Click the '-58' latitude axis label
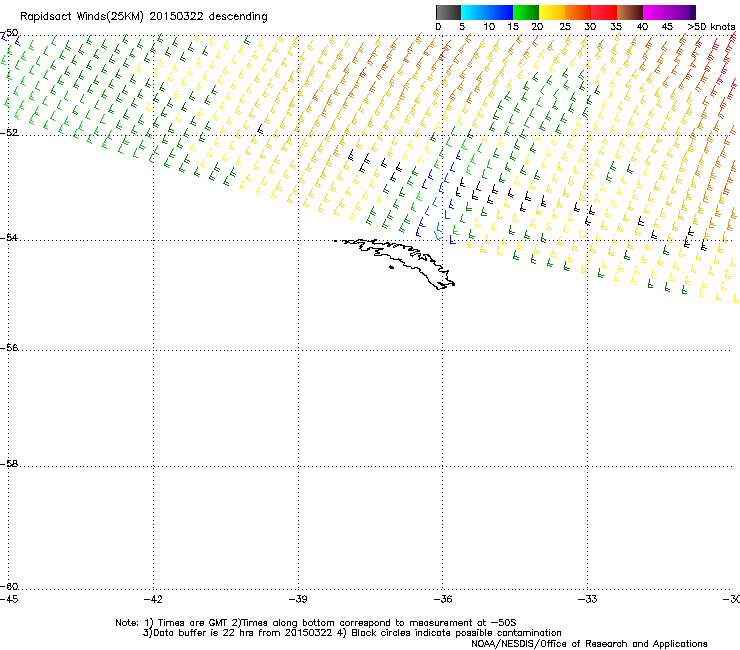Image resolution: width=740 pixels, height=650 pixels. (9, 464)
